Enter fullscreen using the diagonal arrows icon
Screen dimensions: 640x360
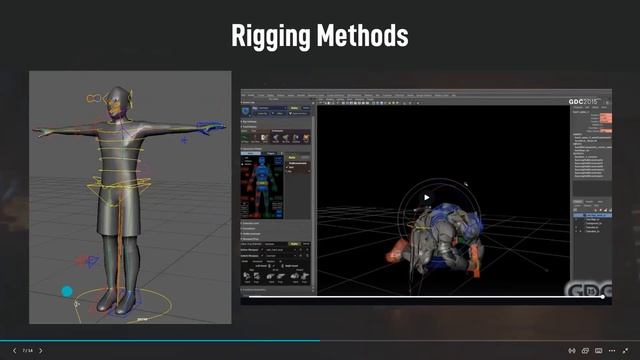[x=625, y=351]
